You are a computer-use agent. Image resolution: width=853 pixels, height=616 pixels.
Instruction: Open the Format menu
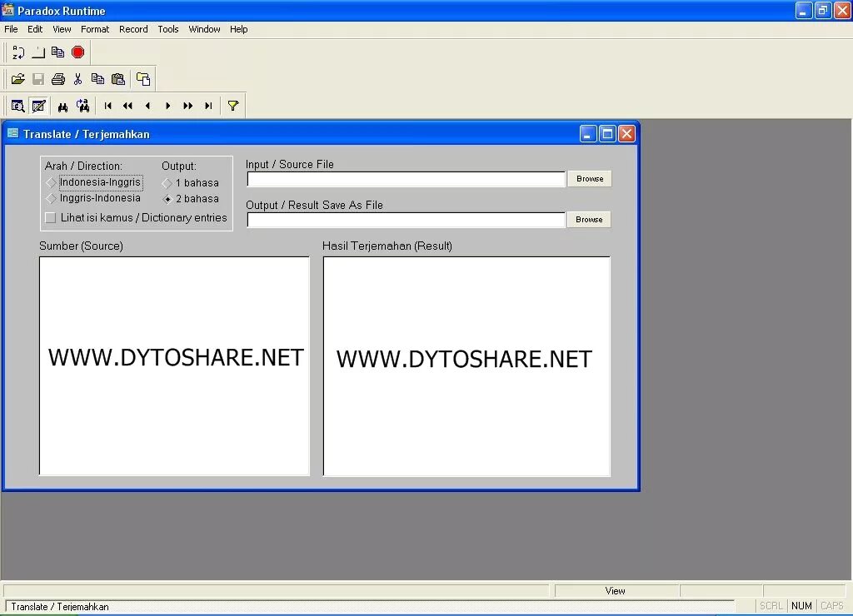[95, 29]
